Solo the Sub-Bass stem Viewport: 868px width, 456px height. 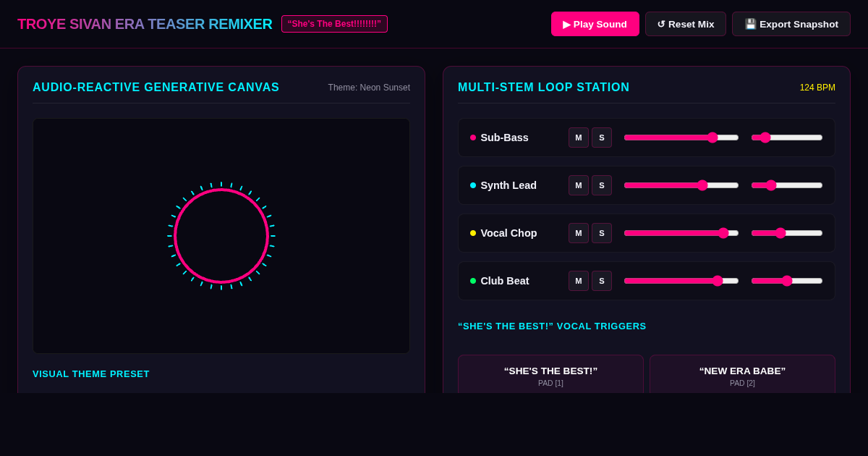pyautogui.click(x=602, y=138)
